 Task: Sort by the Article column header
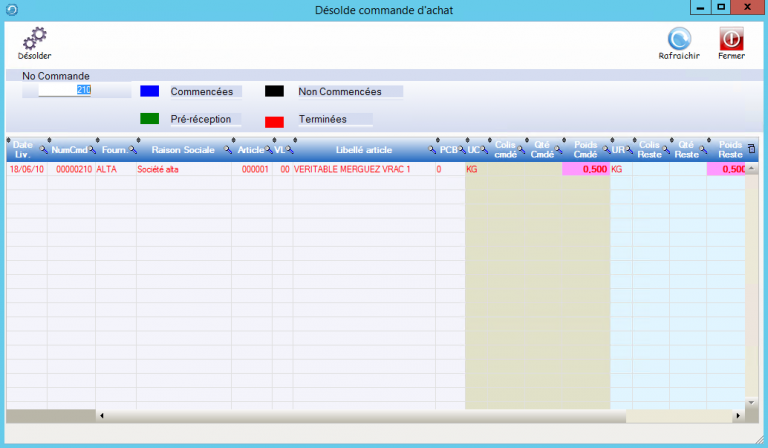pyautogui.click(x=250, y=150)
